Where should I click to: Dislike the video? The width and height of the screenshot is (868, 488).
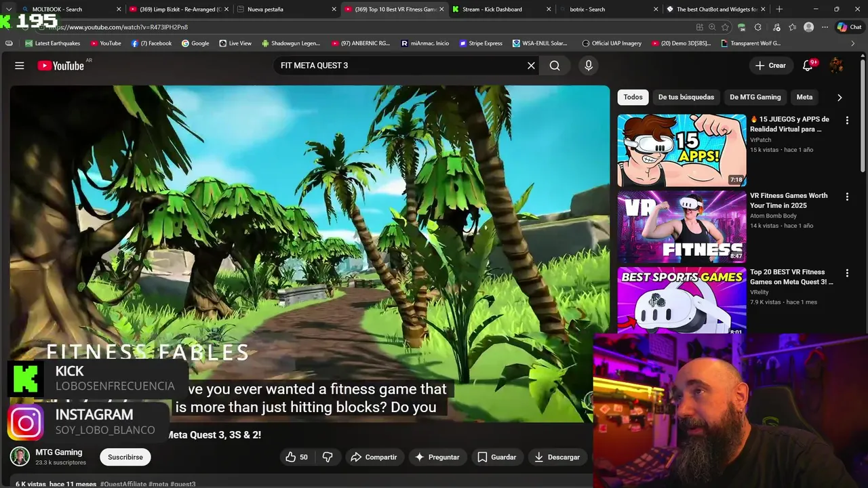328,457
